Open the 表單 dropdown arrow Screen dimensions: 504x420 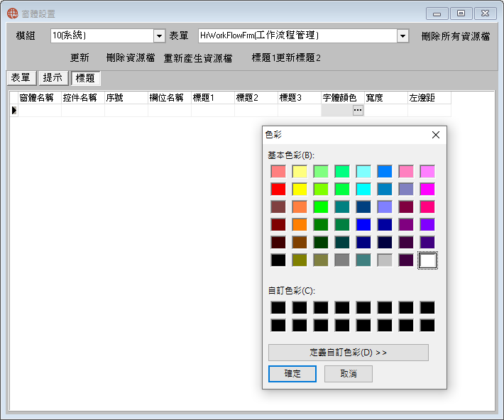coord(402,36)
